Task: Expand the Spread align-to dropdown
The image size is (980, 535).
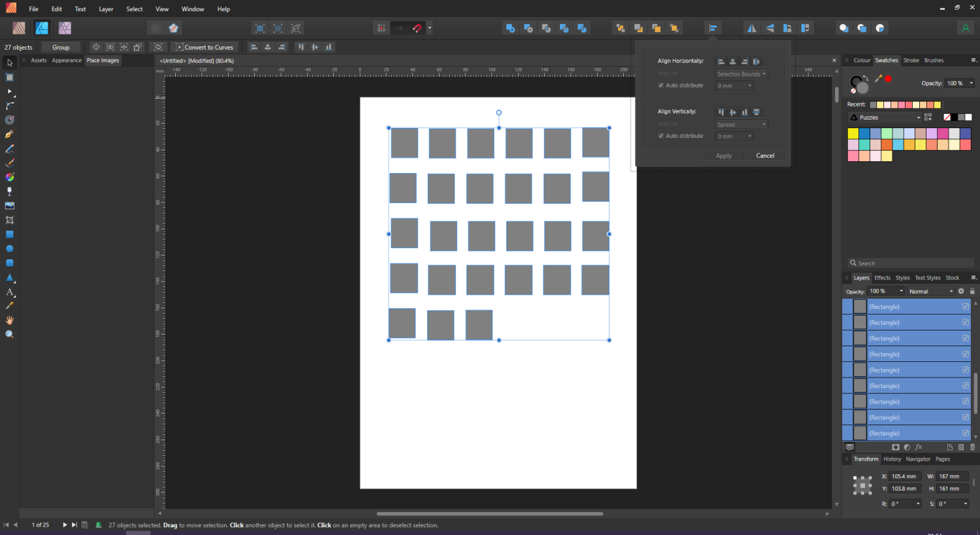Action: [x=741, y=124]
